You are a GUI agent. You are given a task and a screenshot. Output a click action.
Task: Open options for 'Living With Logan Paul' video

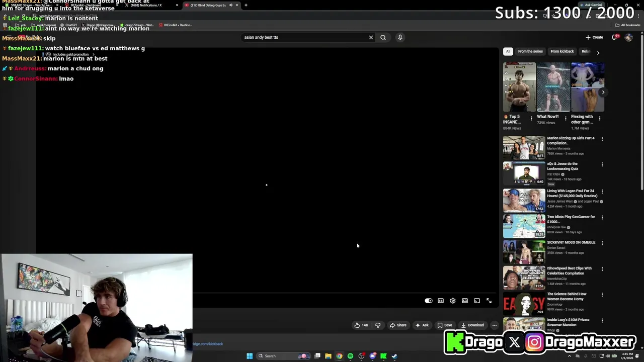[x=602, y=192]
